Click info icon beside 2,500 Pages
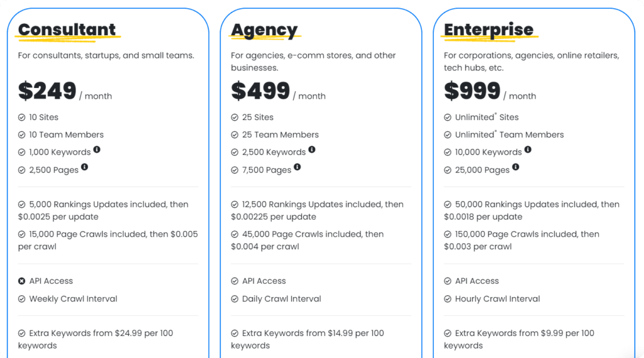644x358 pixels. pos(85,167)
